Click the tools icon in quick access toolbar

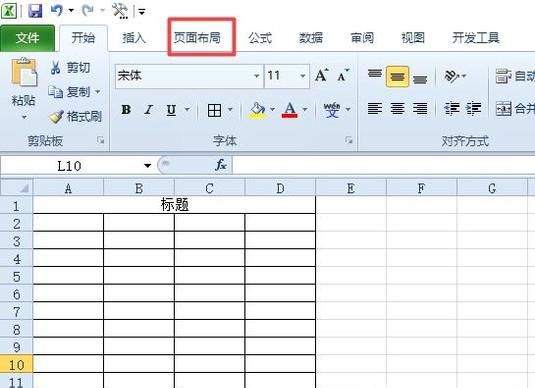120,11
